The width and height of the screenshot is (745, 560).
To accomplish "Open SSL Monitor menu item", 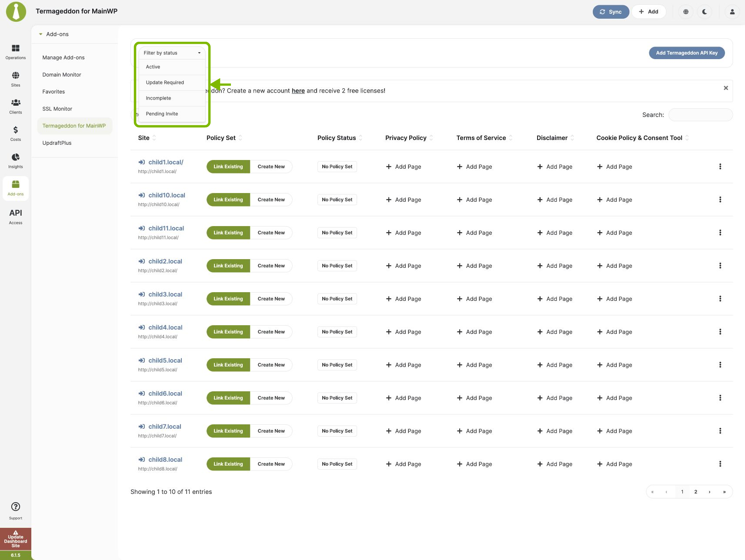I will [57, 109].
